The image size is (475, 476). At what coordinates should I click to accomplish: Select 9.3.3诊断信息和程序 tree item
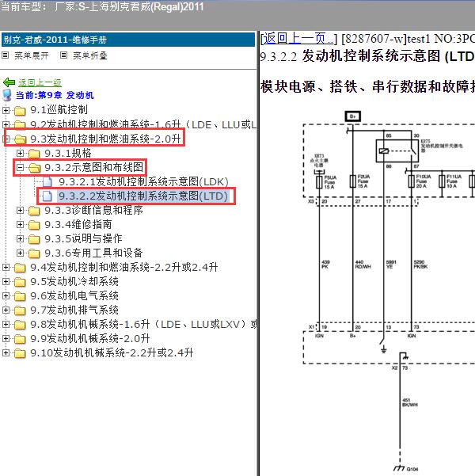93,210
